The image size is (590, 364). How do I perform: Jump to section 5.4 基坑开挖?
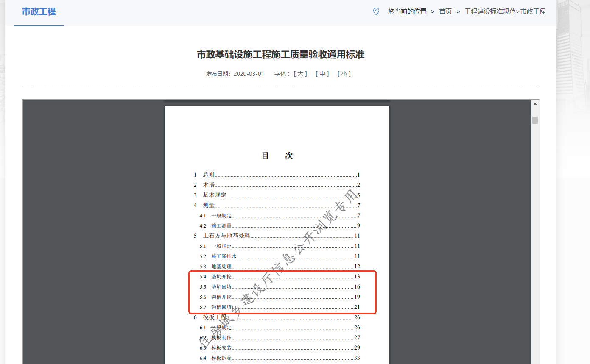[221, 277]
